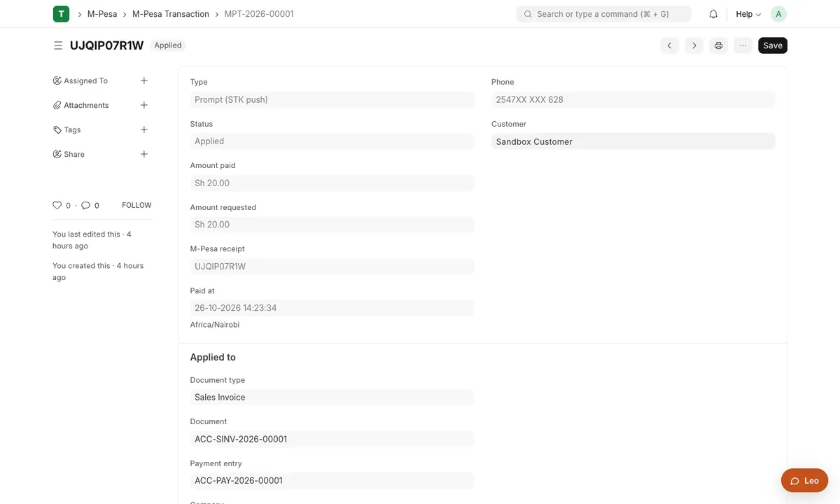Open Help dropdown menu
This screenshot has height=504, width=840.
[x=748, y=14]
